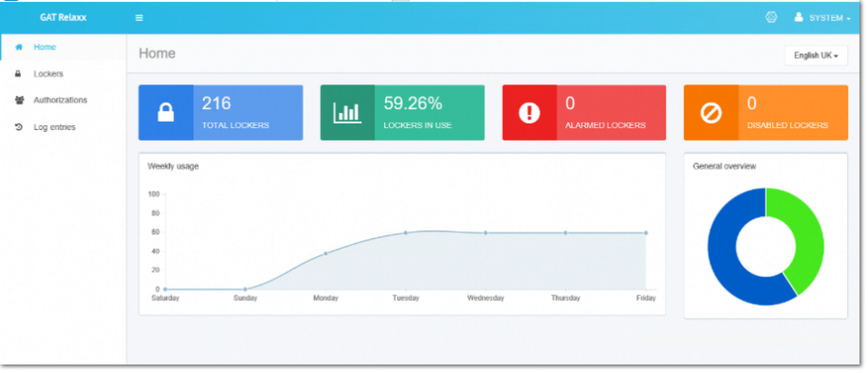This screenshot has height=373, width=868.
Task: Open Log entries in the sidebar
Action: click(x=54, y=127)
